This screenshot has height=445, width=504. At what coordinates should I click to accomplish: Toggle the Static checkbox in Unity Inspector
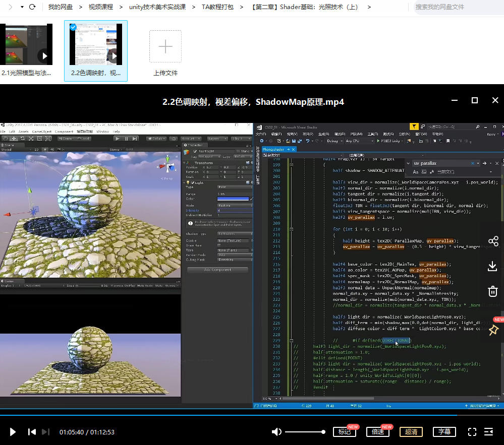pyautogui.click(x=238, y=151)
